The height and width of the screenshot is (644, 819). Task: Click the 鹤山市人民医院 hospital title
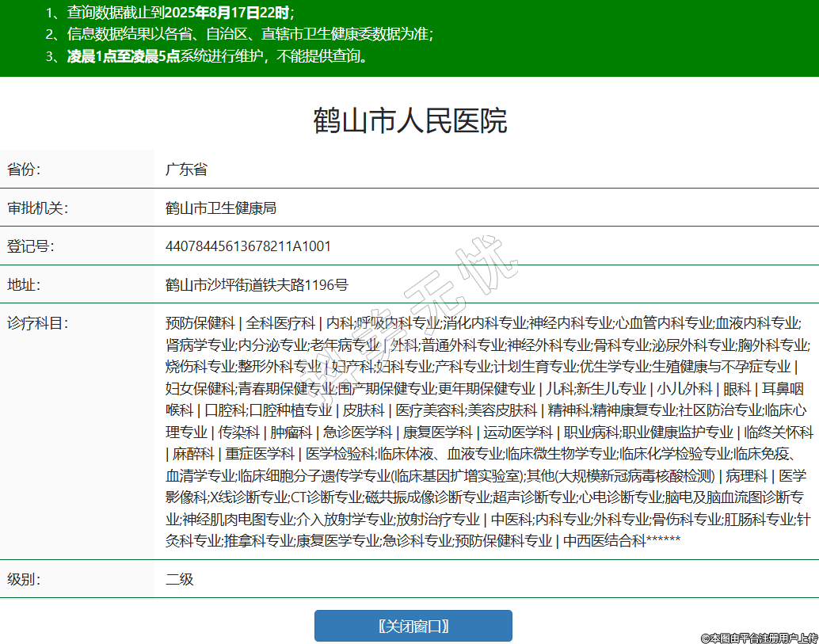409,120
